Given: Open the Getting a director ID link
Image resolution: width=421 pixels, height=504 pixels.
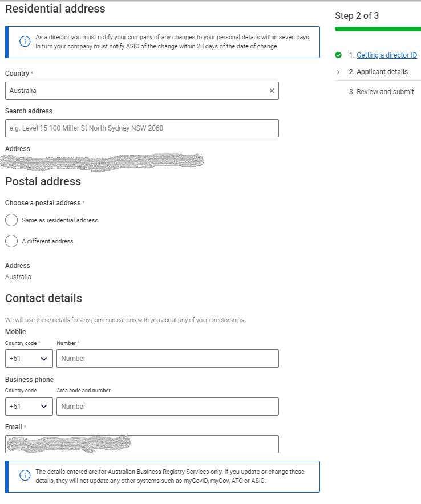Looking at the screenshot, I should click(387, 55).
